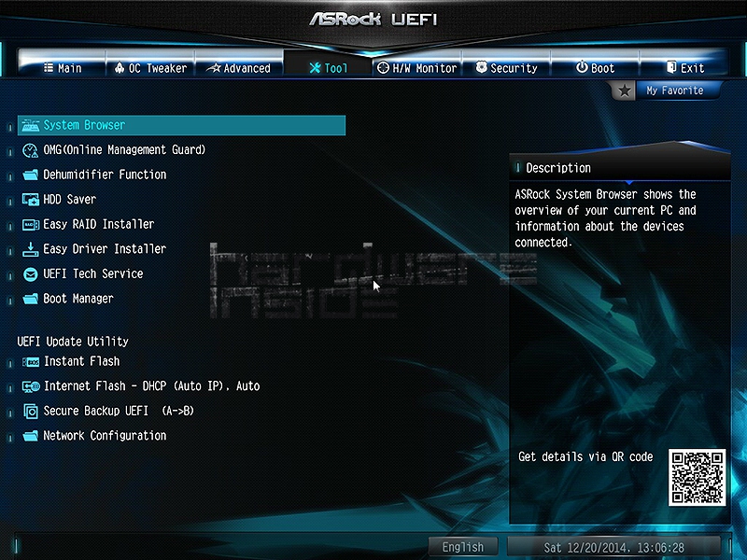Click the OMG clock guard icon
747x560 pixels.
click(31, 150)
